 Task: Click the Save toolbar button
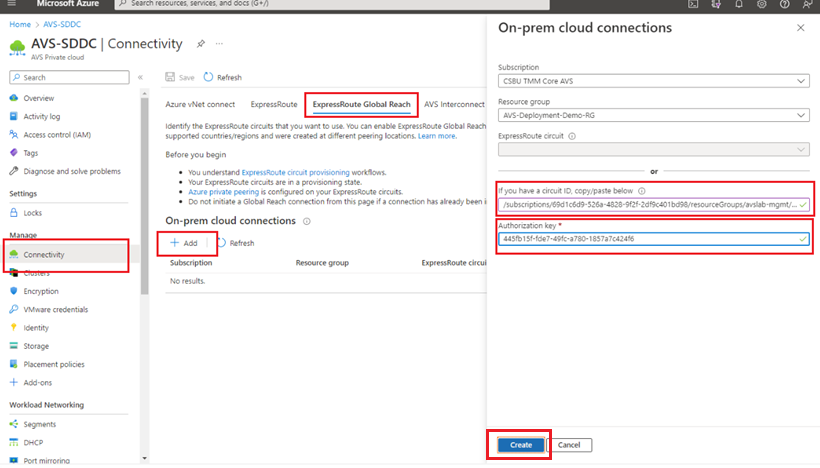point(180,77)
